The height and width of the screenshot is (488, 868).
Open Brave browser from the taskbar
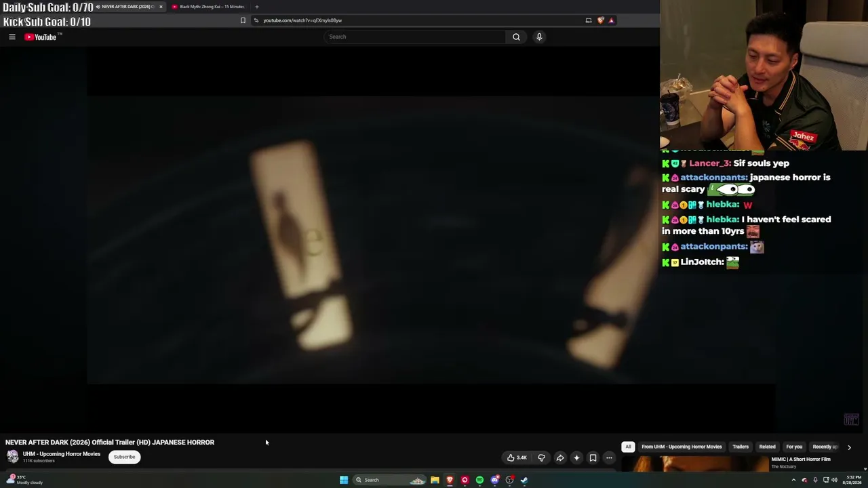click(450, 480)
